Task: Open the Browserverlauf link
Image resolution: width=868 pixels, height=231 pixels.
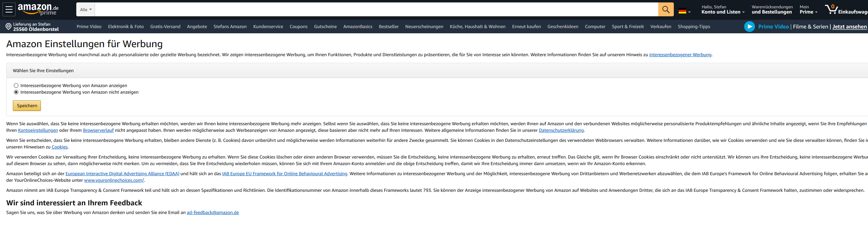Action: click(98, 130)
